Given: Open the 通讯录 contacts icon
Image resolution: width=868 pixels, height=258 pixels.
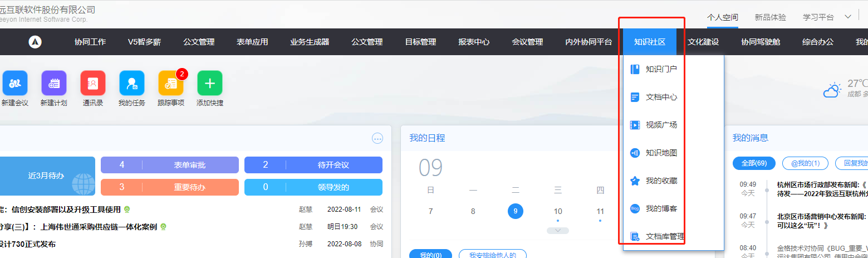Looking at the screenshot, I should click(x=93, y=83).
